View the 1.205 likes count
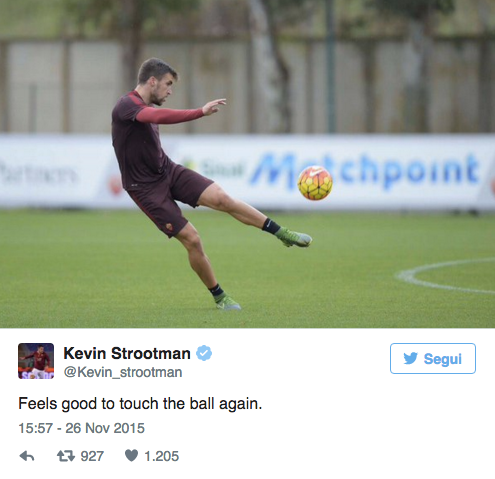The width and height of the screenshot is (495, 479). pyautogui.click(x=161, y=456)
